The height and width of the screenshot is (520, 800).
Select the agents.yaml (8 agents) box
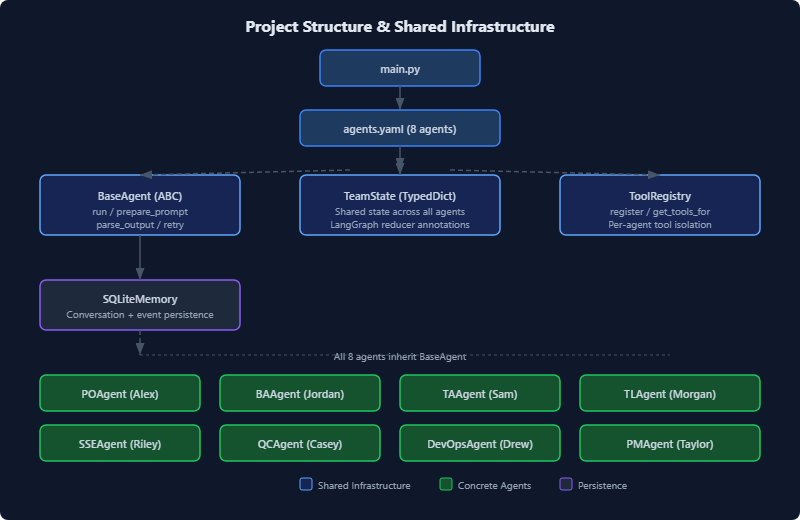tap(399, 128)
